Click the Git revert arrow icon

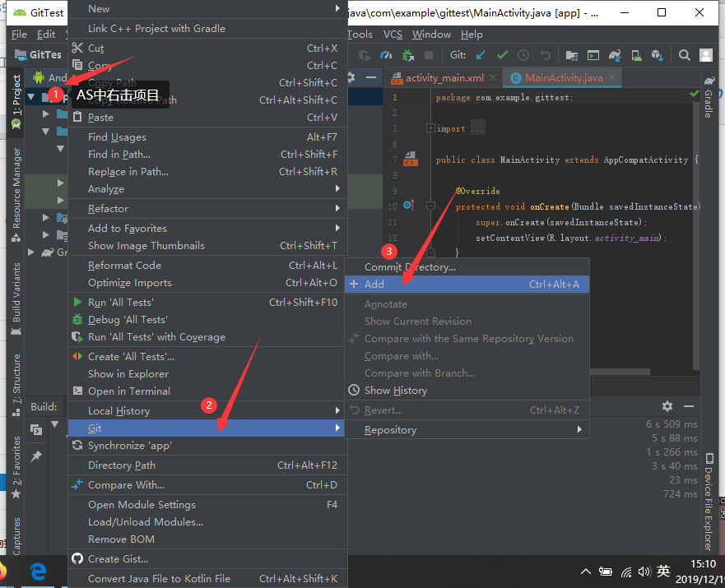pos(545,55)
